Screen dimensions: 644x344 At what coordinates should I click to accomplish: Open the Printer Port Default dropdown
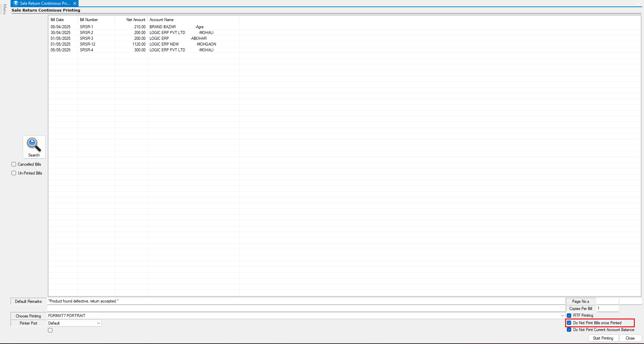99,323
